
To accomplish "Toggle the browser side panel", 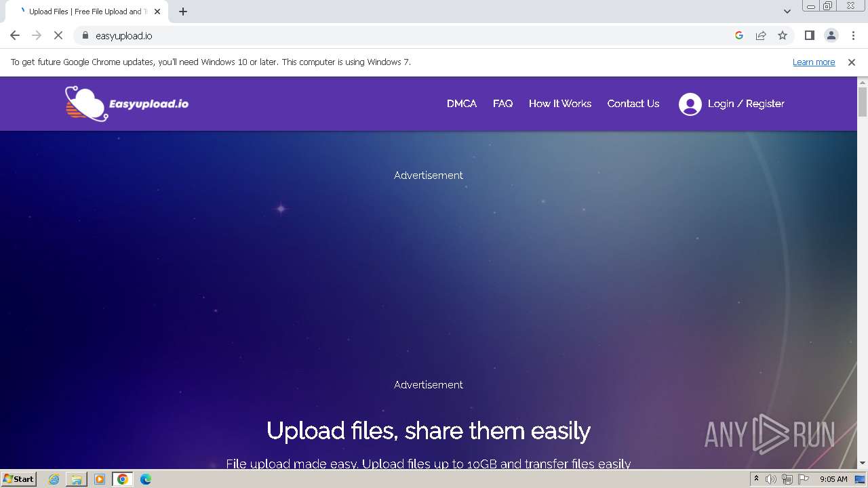I will tap(810, 35).
